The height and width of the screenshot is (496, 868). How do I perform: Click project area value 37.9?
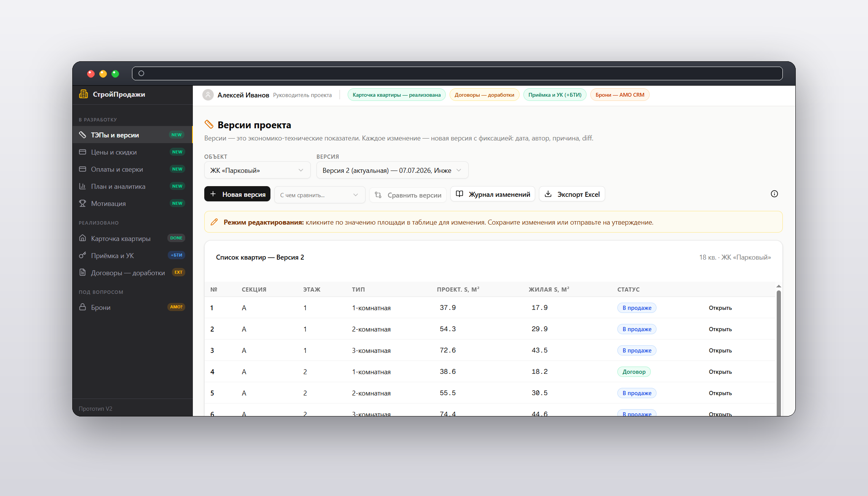448,308
